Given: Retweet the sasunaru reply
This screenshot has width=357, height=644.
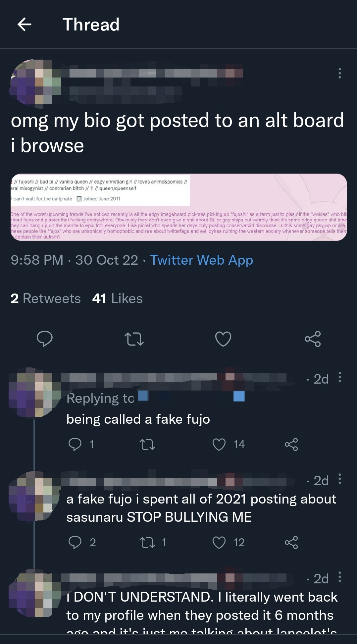Looking at the screenshot, I should [x=147, y=542].
